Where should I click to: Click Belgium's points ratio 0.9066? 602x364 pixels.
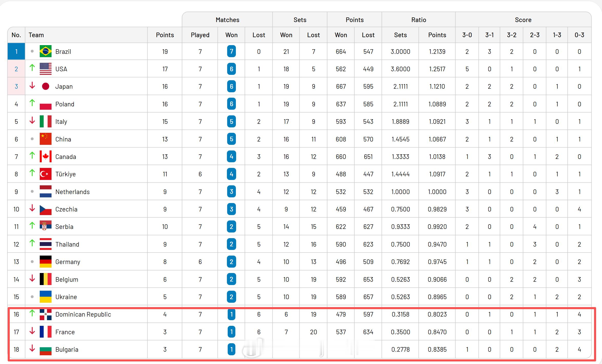pyautogui.click(x=437, y=279)
